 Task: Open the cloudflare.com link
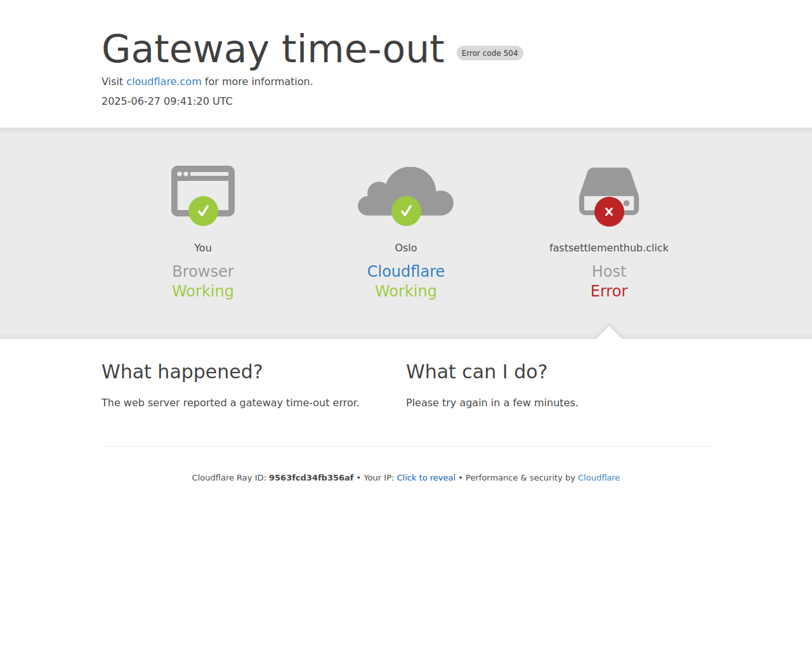click(164, 81)
